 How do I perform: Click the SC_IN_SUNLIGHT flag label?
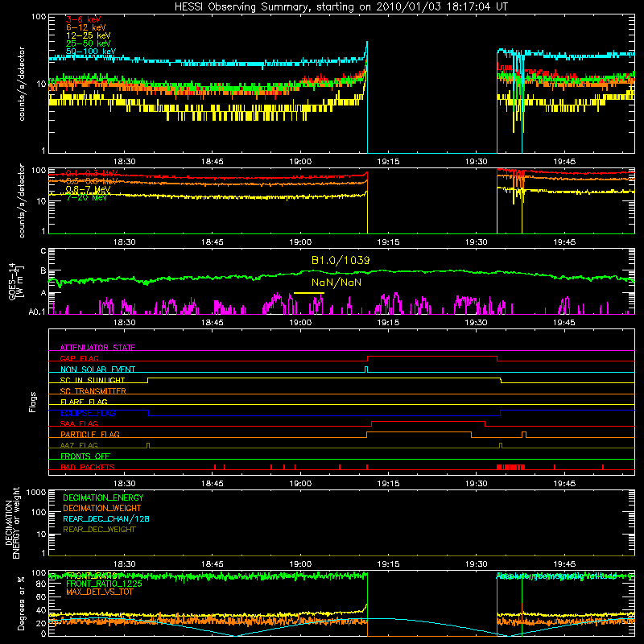(x=93, y=380)
